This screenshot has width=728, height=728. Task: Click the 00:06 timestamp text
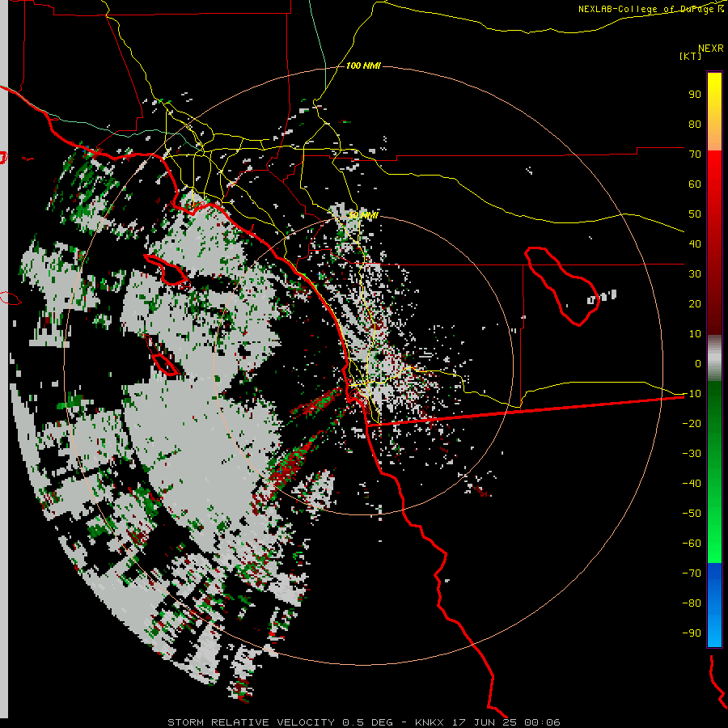click(542, 722)
